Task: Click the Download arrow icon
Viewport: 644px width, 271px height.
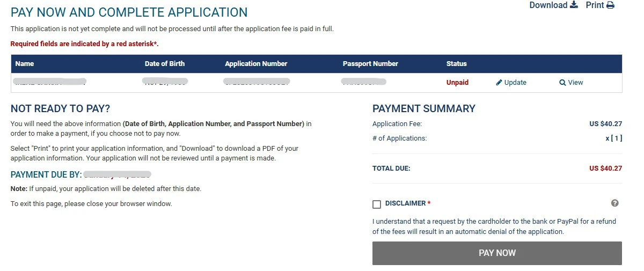Action: click(x=574, y=5)
